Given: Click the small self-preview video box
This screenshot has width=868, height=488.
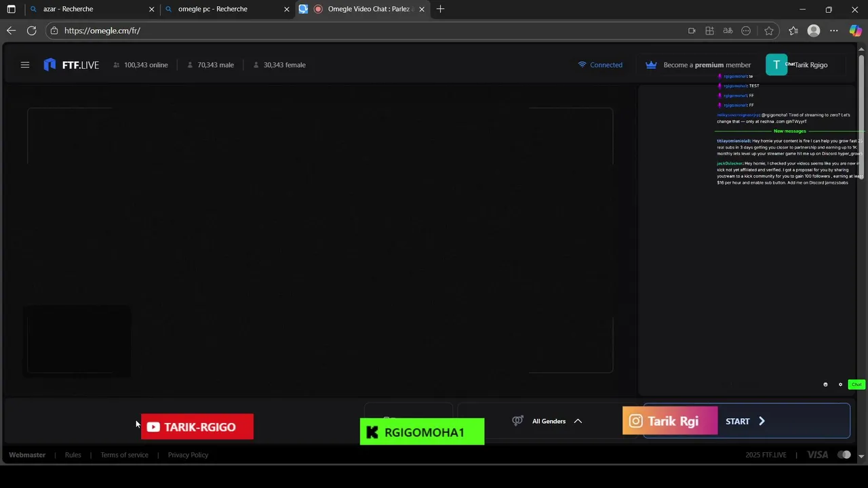Looking at the screenshot, I should (77, 340).
